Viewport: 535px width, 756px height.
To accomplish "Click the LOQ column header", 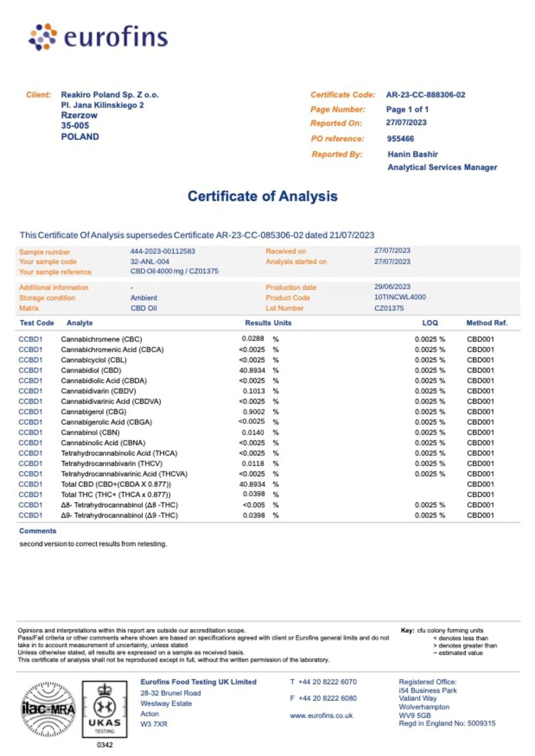I will [430, 323].
